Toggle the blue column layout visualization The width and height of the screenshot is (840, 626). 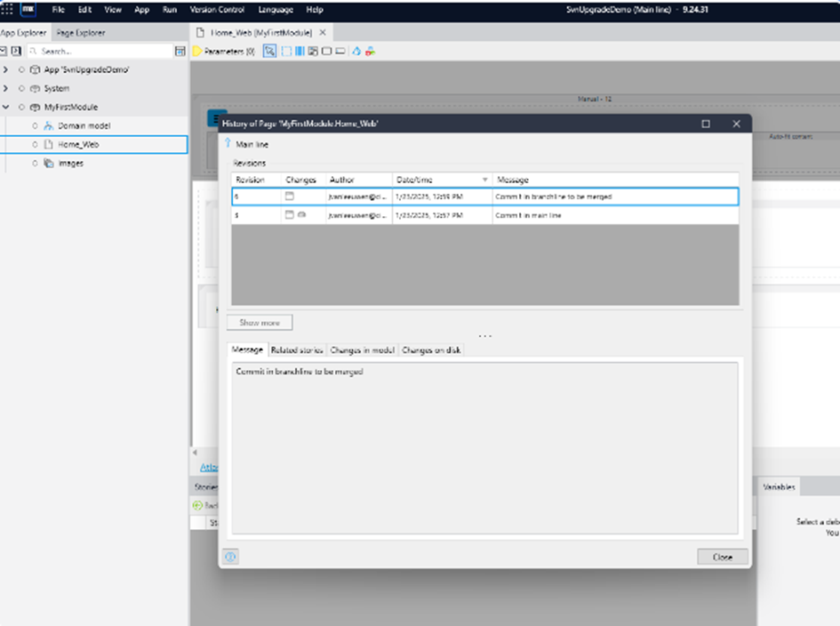coord(298,51)
